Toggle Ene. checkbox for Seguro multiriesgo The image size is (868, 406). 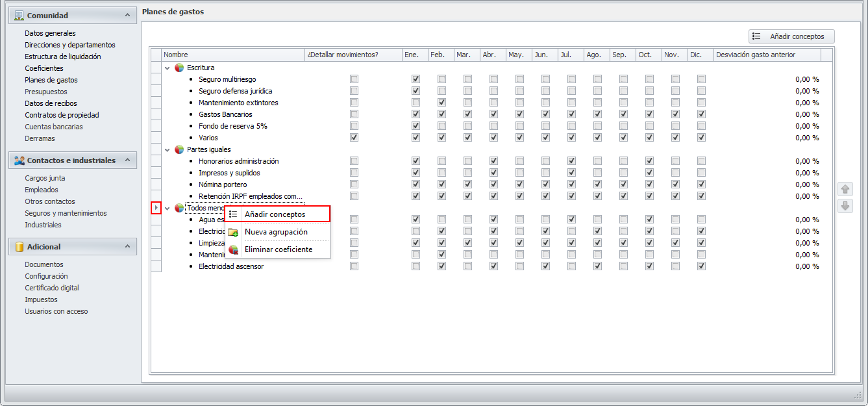(x=415, y=79)
